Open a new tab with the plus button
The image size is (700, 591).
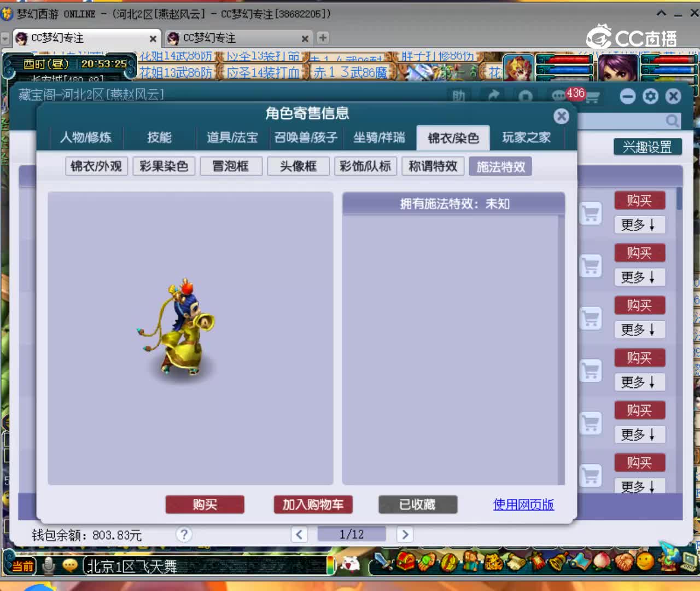pos(323,38)
